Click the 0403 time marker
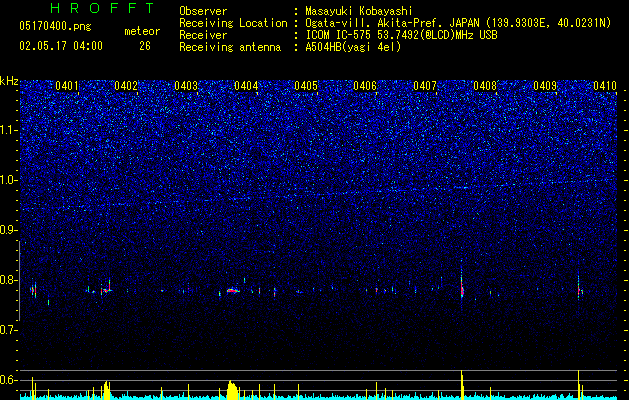This screenshot has height=400, width=629. click(x=186, y=86)
